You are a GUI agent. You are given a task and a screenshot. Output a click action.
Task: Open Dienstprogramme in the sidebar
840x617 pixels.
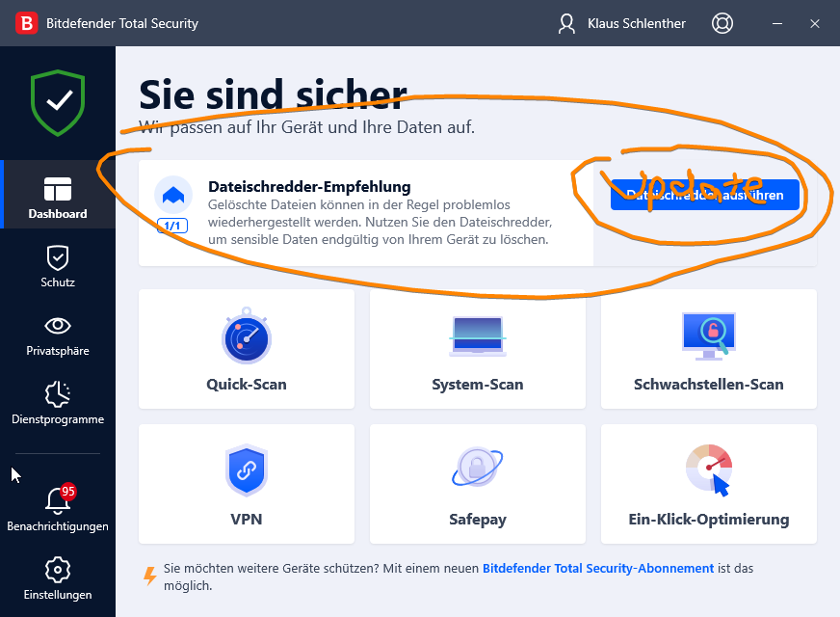[58, 403]
